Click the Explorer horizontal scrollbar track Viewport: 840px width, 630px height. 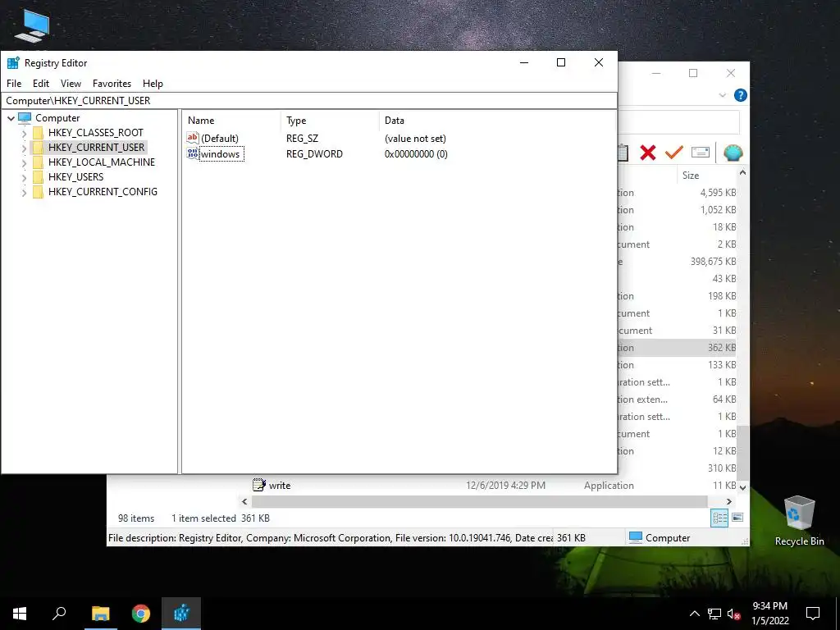coord(479,501)
